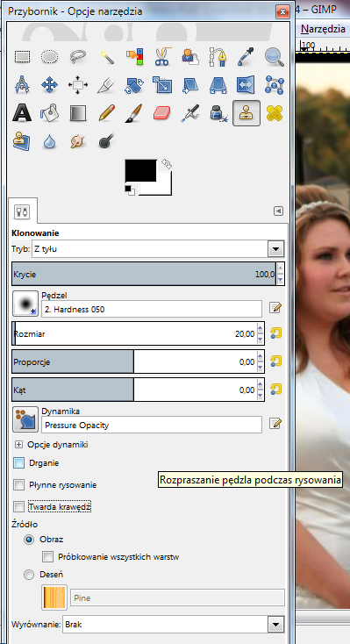Select the Bucket Fill tool
This screenshot has width=350, height=644.
pos(49,113)
